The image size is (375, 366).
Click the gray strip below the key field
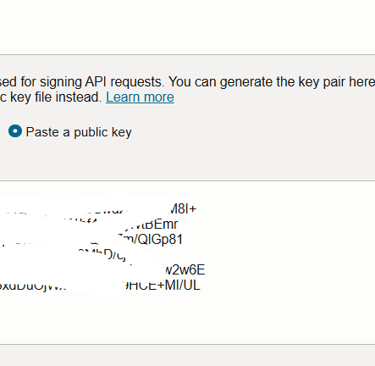click(x=187, y=355)
